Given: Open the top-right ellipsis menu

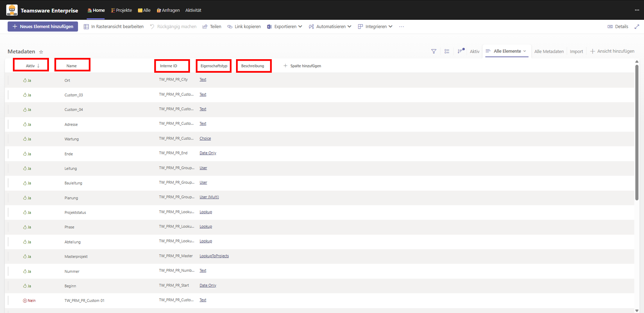Looking at the screenshot, I should 637,10.
